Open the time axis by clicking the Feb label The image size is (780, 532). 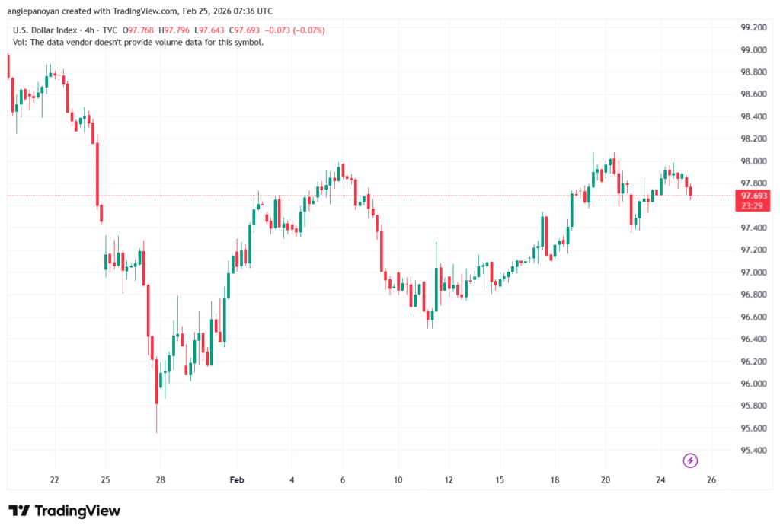pos(236,480)
